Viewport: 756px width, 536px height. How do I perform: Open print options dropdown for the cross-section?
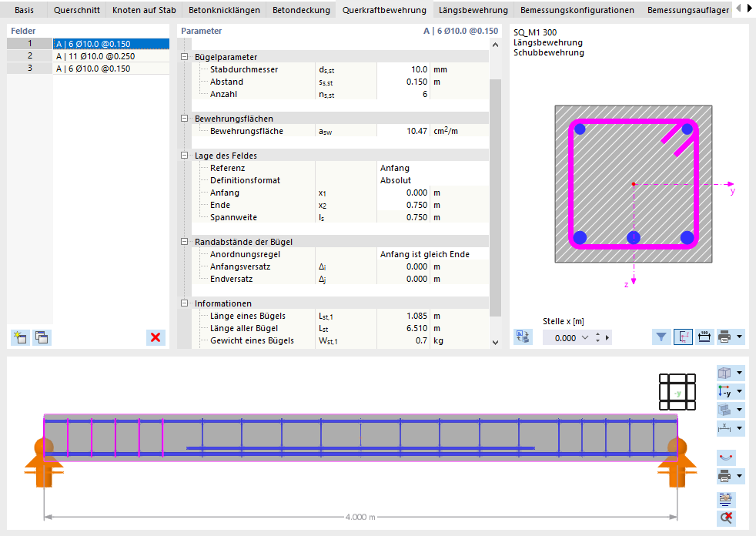pyautogui.click(x=740, y=337)
